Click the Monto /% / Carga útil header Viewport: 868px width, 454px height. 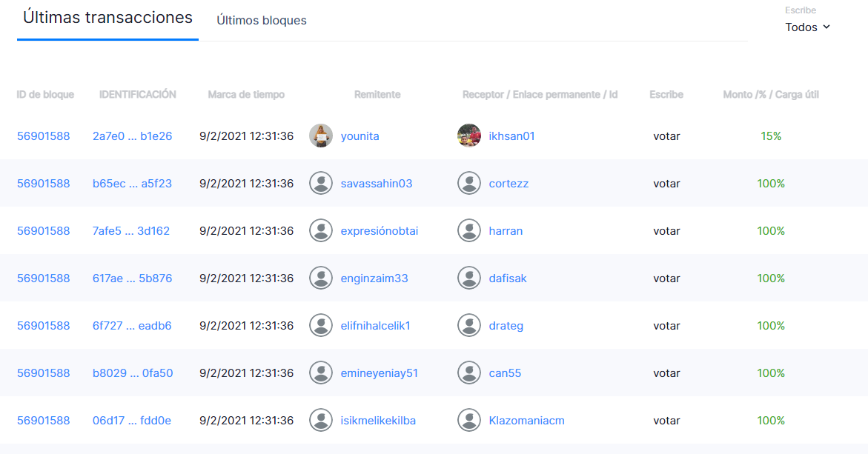771,95
